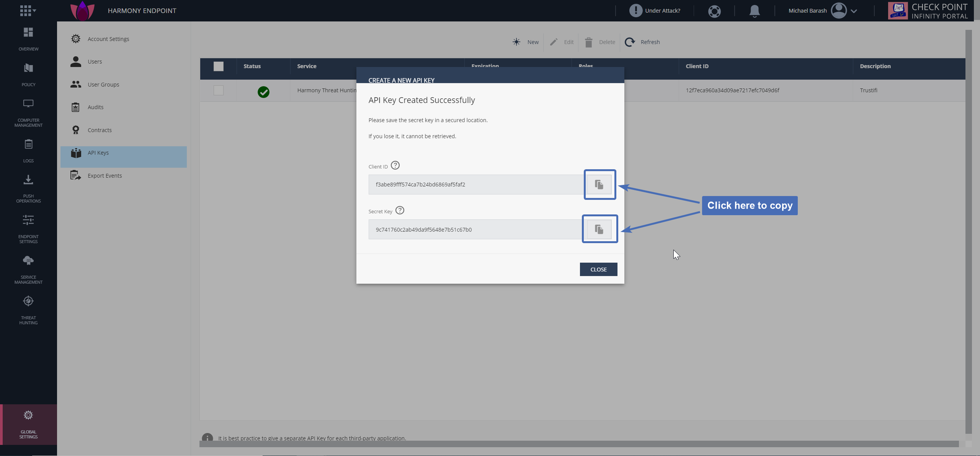The width and height of the screenshot is (980, 456).
Task: Open Threat Hunting section
Action: (x=28, y=311)
